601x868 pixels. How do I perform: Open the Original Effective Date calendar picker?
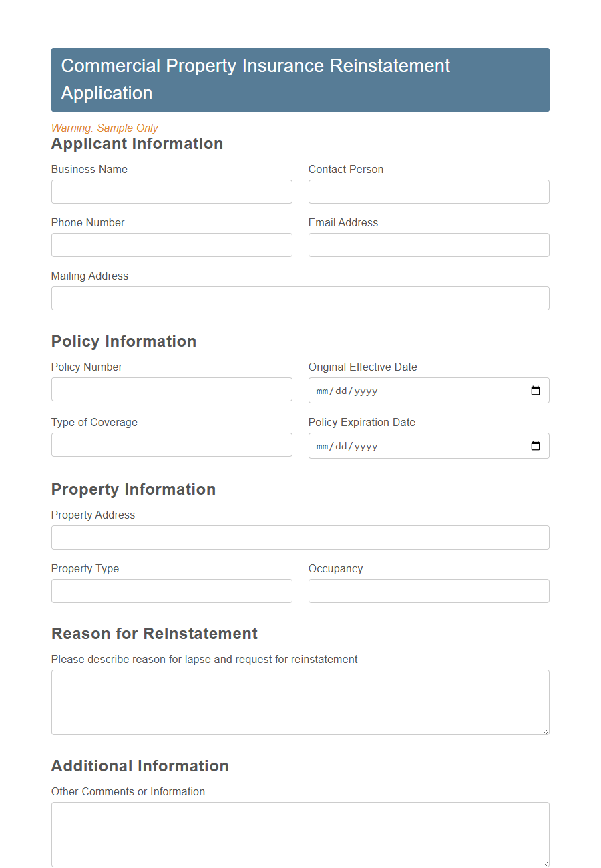(x=535, y=391)
